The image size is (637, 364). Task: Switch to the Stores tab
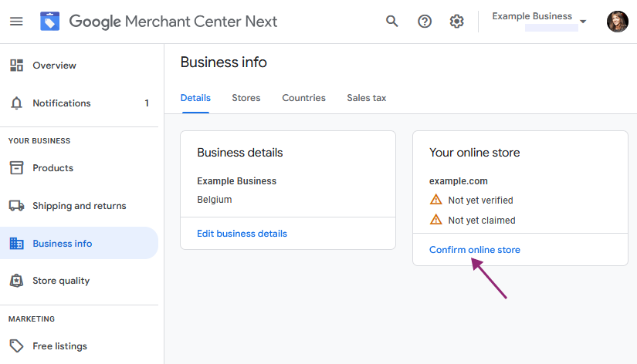pyautogui.click(x=246, y=98)
